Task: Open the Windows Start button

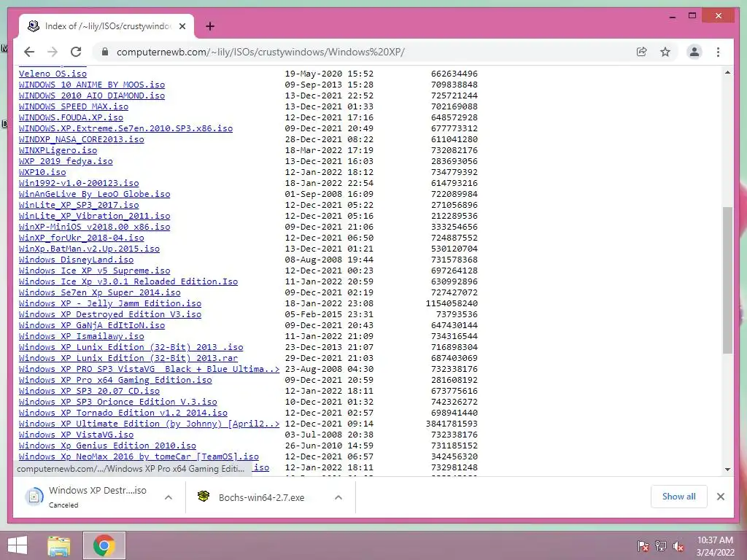Action: (18, 545)
